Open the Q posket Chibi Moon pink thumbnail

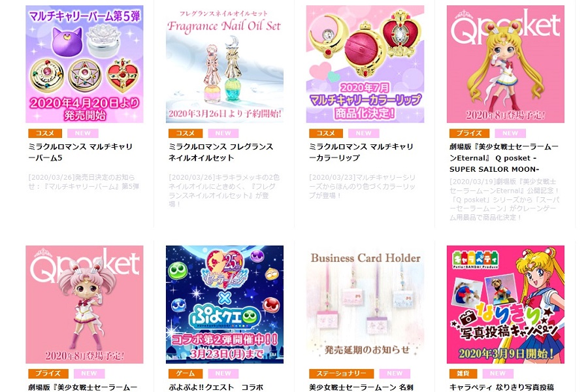point(84,304)
